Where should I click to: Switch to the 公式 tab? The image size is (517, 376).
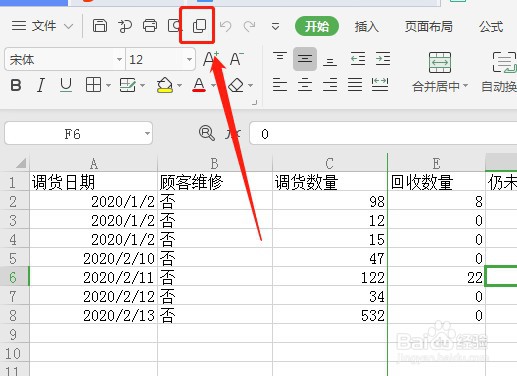(x=491, y=26)
